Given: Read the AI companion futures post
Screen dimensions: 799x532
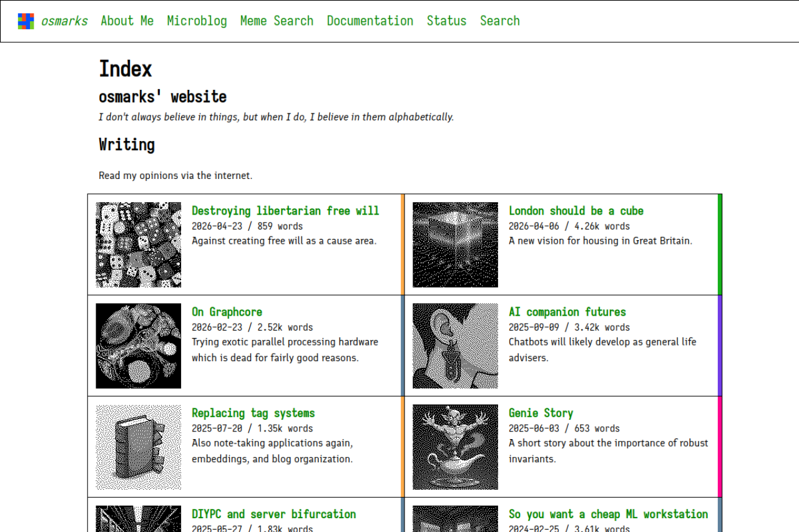Looking at the screenshot, I should click(x=567, y=312).
